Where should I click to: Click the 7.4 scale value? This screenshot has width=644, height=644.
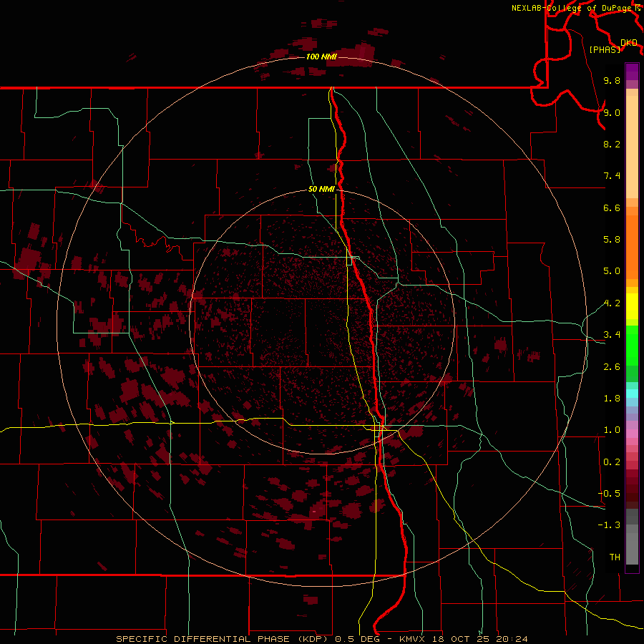coord(612,176)
